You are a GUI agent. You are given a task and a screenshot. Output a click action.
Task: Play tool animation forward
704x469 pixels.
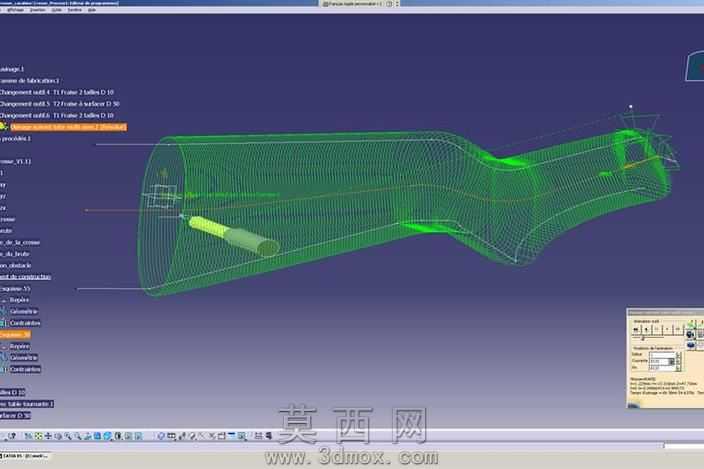pos(667,329)
